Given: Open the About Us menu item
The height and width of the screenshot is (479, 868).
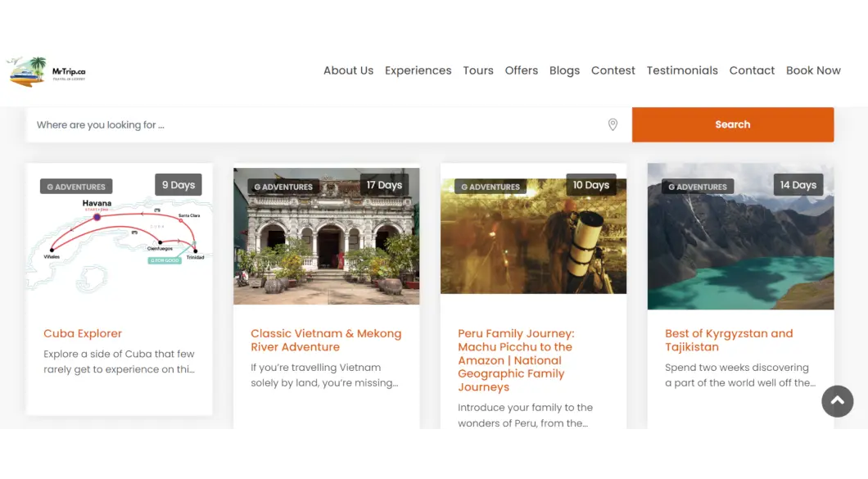Looking at the screenshot, I should (x=348, y=70).
